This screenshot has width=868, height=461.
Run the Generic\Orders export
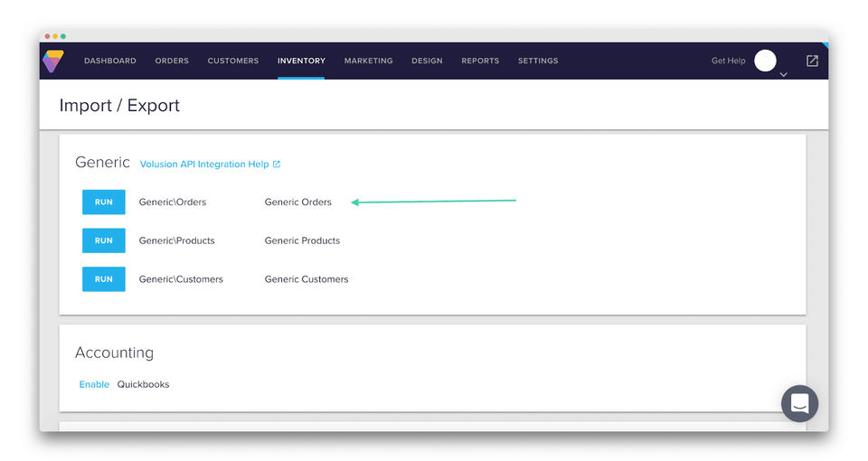pos(103,202)
